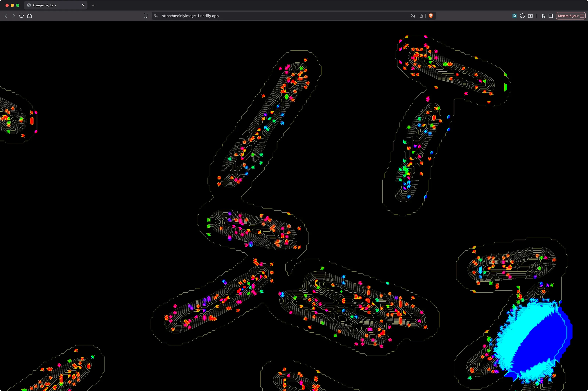Click the back navigation arrow
This screenshot has height=391, width=588.
6,16
